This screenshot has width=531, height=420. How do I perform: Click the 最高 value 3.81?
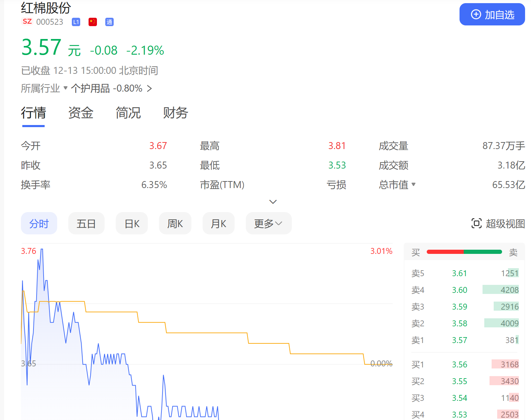coord(337,146)
